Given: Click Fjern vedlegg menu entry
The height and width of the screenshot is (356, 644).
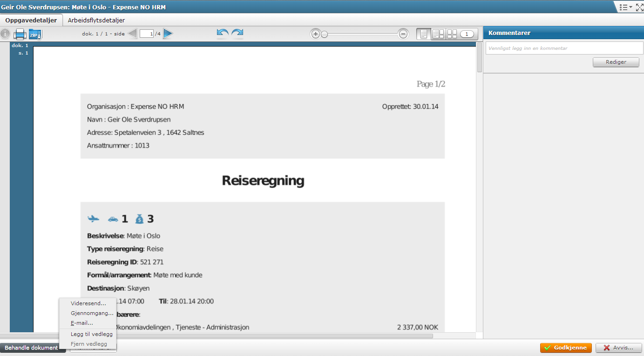Looking at the screenshot, I should [x=89, y=344].
